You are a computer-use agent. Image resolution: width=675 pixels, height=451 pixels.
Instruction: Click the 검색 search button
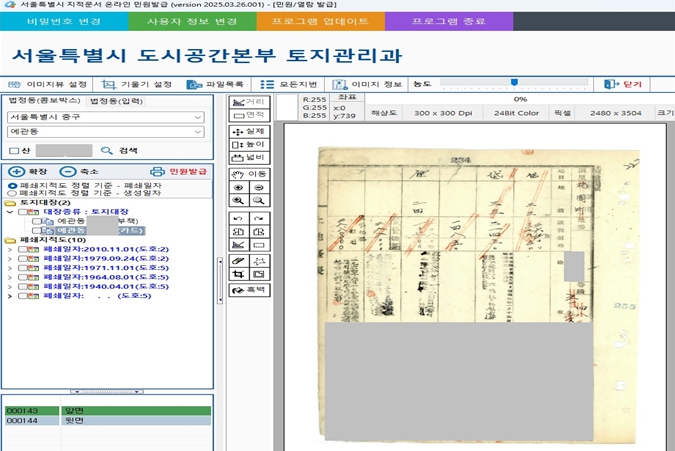pos(120,150)
